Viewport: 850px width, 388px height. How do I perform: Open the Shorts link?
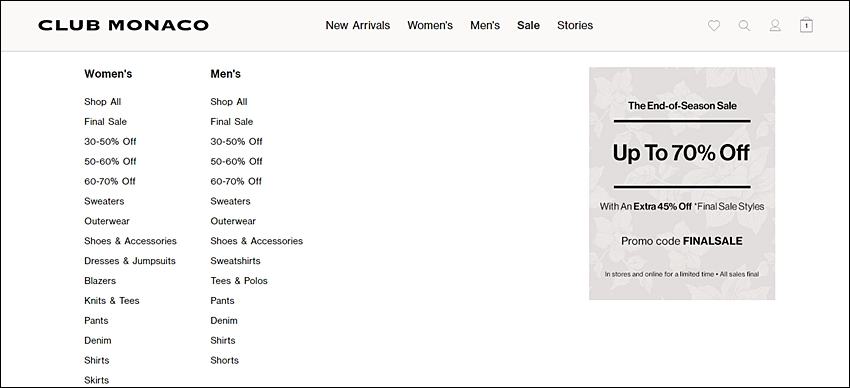tap(224, 360)
